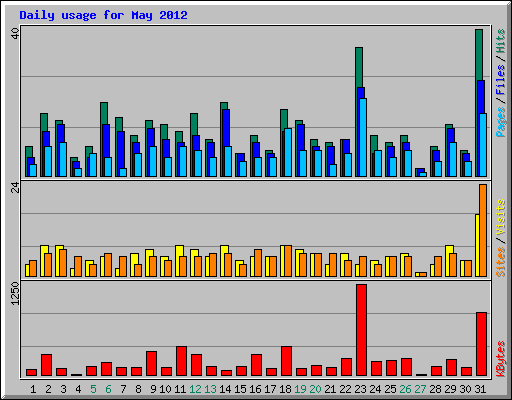
Task: Click day label '27' on the x-axis
Action: click(420, 389)
